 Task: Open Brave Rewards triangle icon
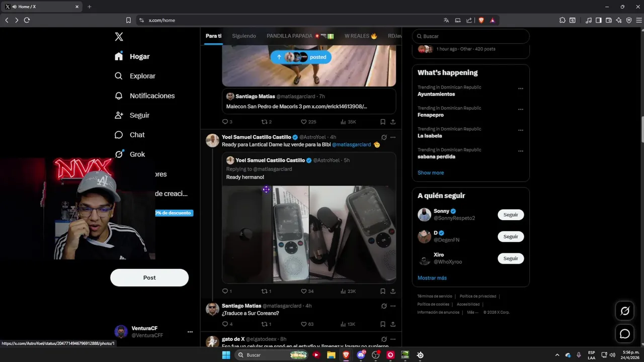click(x=493, y=20)
